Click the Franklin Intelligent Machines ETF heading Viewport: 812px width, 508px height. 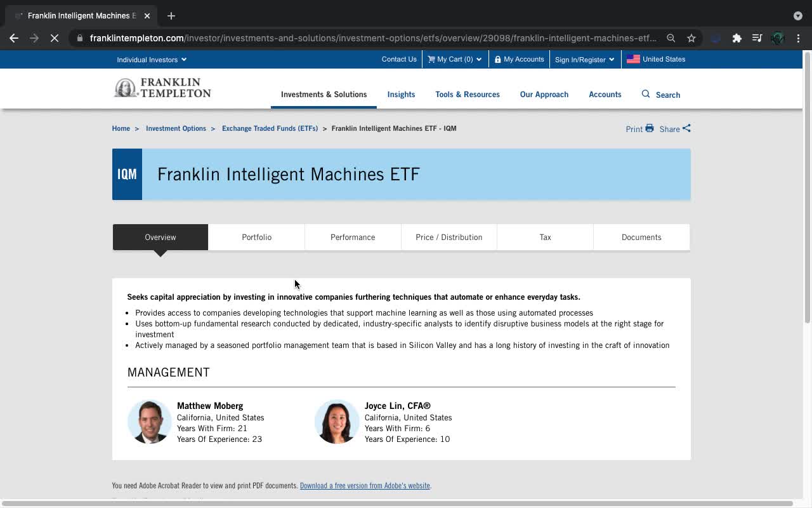289,174
